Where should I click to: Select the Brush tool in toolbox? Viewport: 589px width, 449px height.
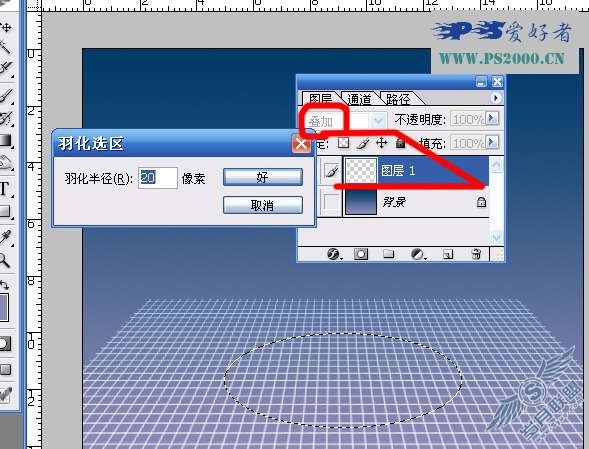[x=6, y=95]
